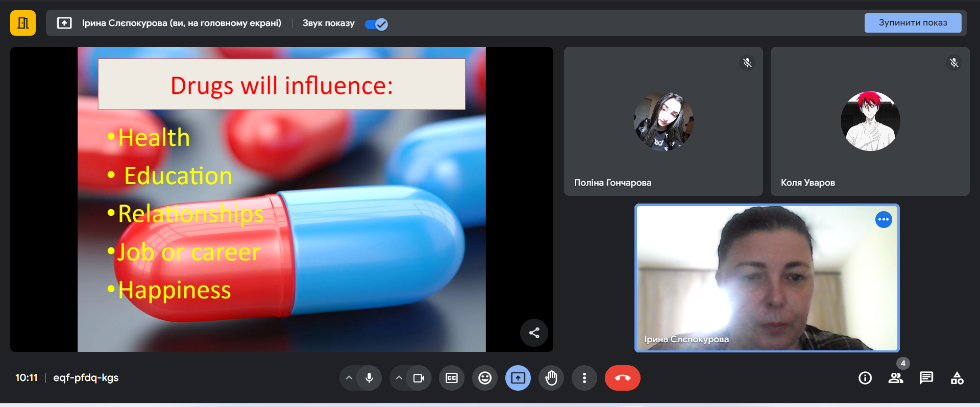End the call with red button
Image resolution: width=980 pixels, height=407 pixels.
click(622, 378)
